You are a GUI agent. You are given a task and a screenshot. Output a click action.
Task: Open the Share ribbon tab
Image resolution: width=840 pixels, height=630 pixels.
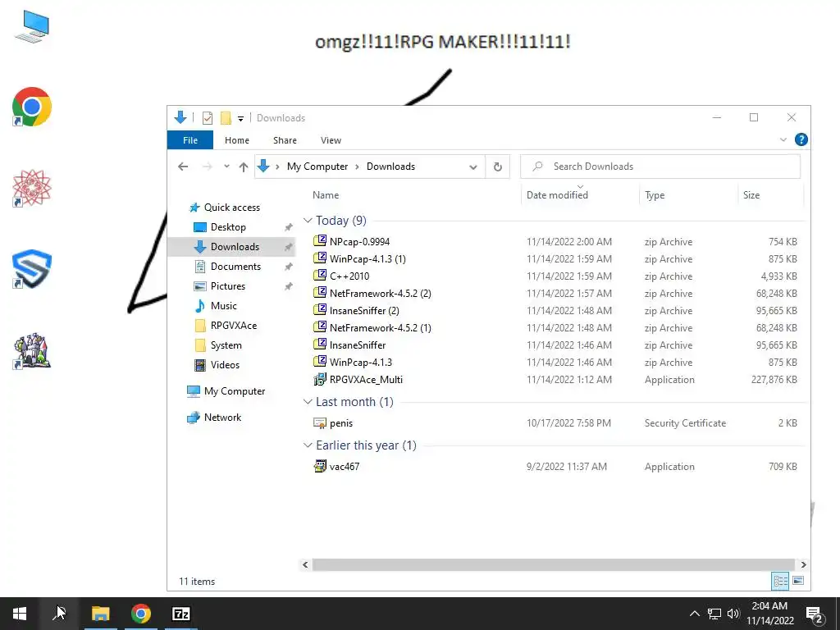click(285, 140)
